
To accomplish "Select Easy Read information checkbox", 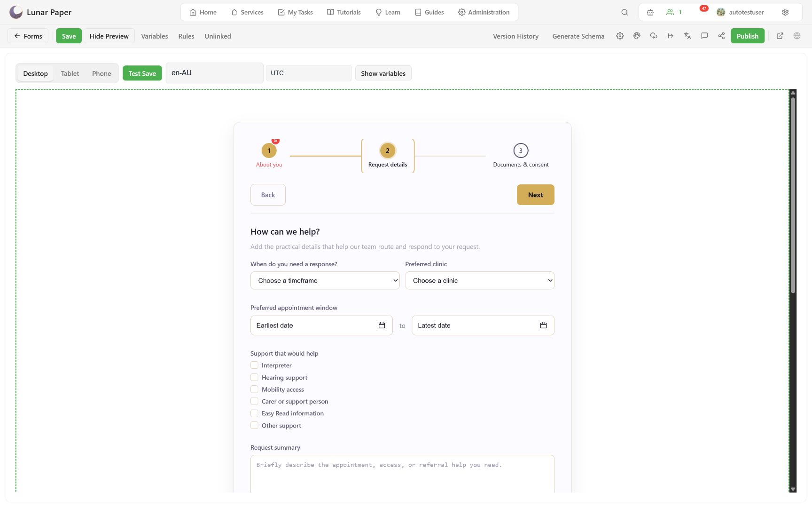I will pos(254,413).
